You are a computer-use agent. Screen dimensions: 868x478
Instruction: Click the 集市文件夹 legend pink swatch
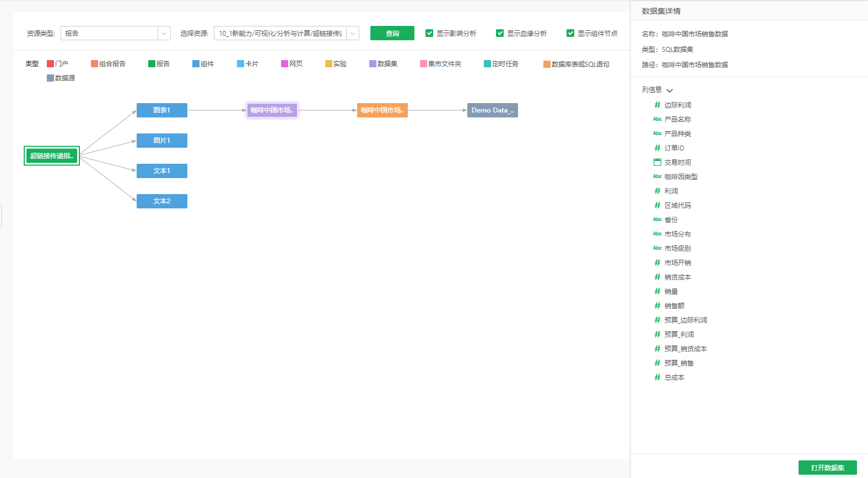point(423,64)
